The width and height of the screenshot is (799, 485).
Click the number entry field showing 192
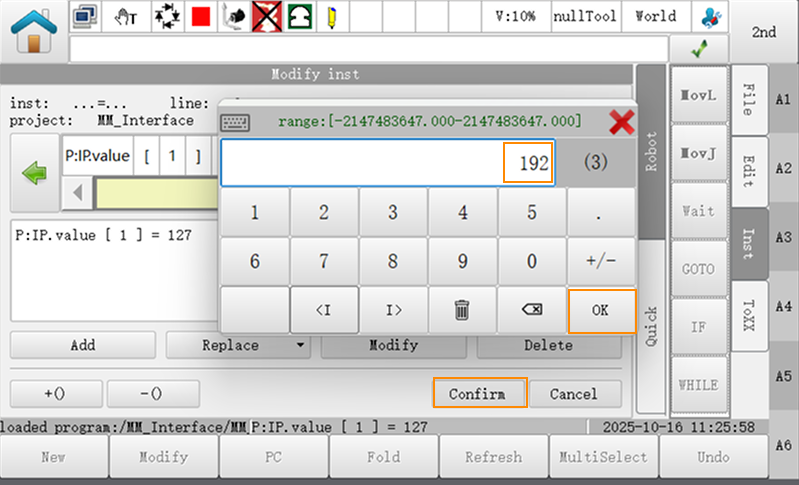click(x=388, y=163)
